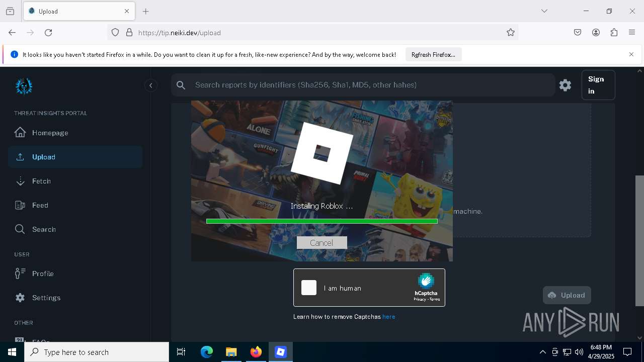Open the list all tabs dropdown
Viewport: 644px width, 362px height.
tap(544, 11)
